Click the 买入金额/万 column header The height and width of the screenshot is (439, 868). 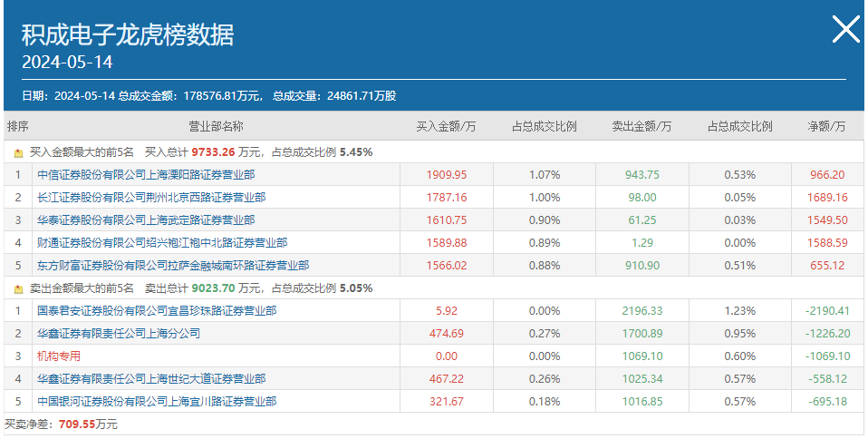[446, 126]
